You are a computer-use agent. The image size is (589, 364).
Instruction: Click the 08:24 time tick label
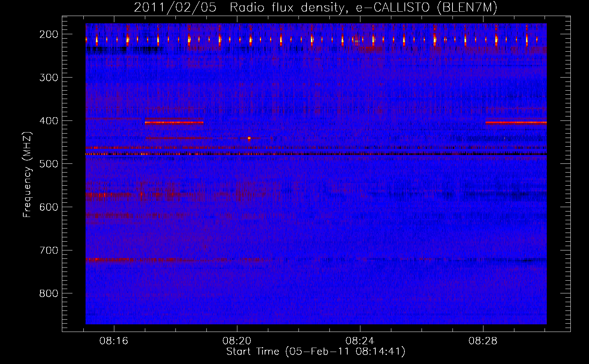(360, 341)
